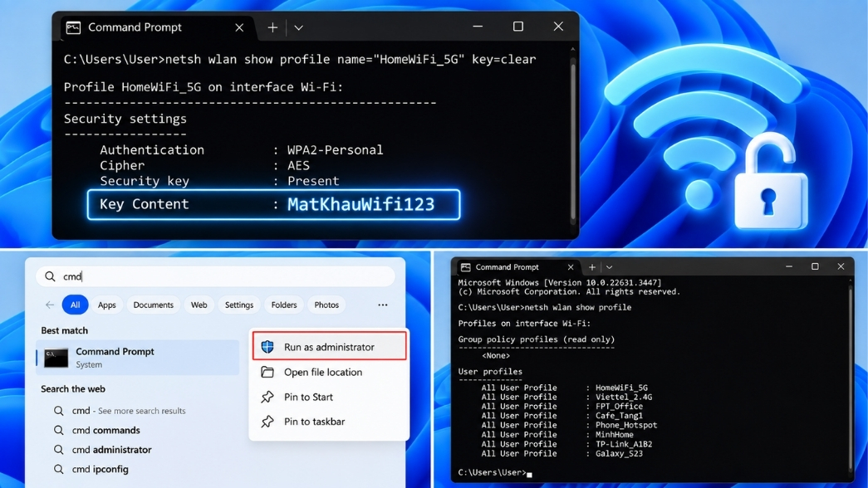This screenshot has height=488, width=868.
Task: Click the search box containing cmd
Action: click(215, 276)
